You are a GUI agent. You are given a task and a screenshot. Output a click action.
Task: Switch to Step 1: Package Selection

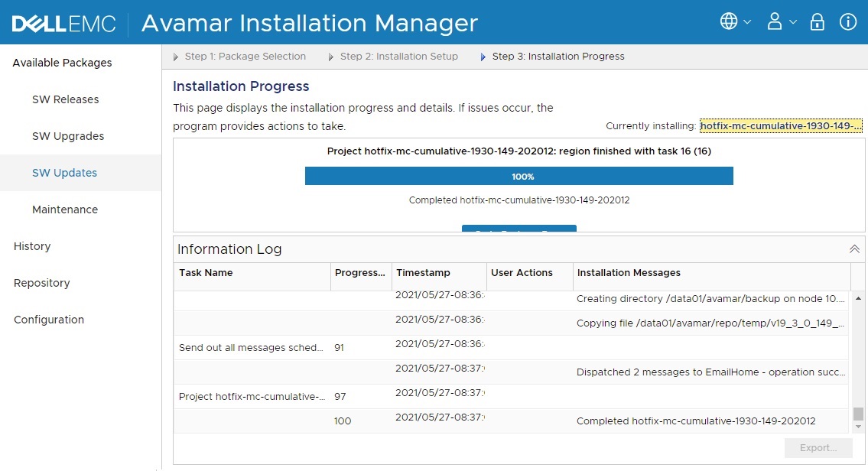pos(245,56)
